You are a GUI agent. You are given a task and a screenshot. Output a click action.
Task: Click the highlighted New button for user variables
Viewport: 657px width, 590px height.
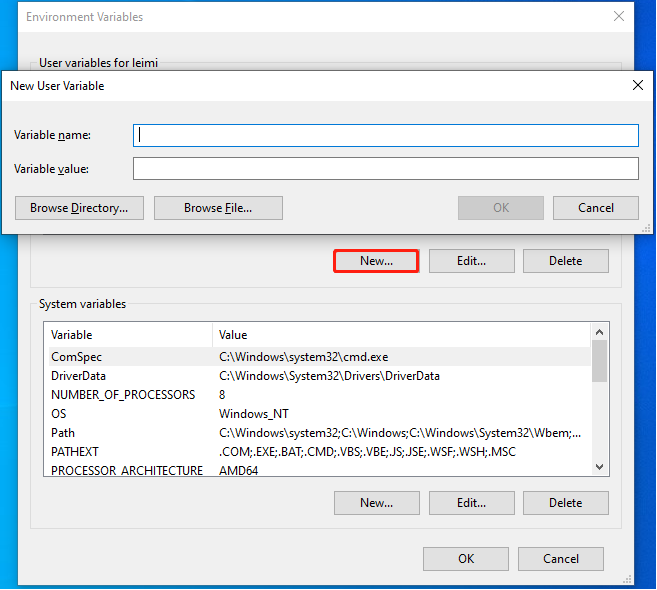coord(376,261)
